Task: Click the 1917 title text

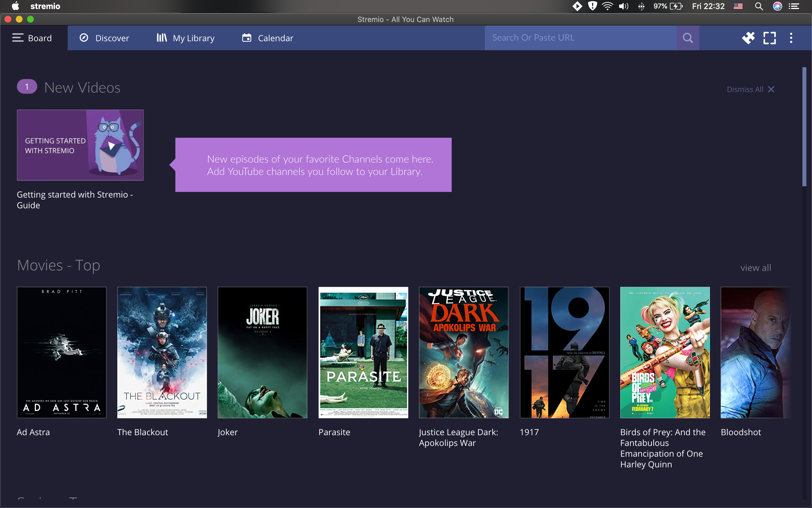Action: pyautogui.click(x=529, y=432)
